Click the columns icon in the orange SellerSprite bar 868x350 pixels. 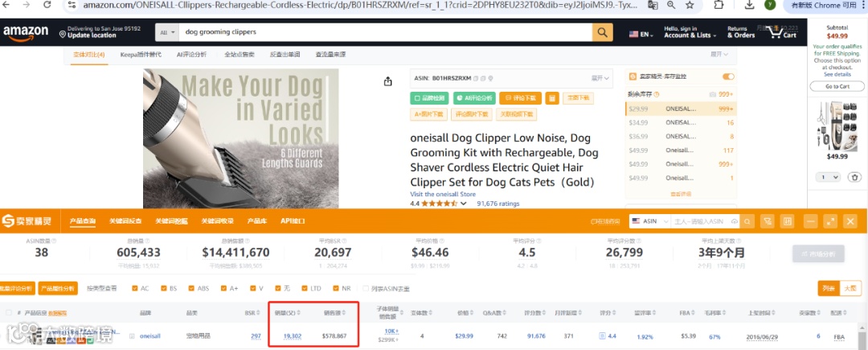787,221
